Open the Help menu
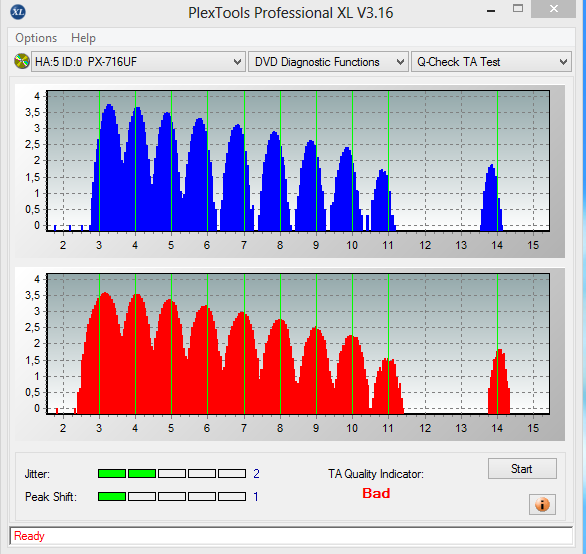The image size is (586, 554). 83,38
